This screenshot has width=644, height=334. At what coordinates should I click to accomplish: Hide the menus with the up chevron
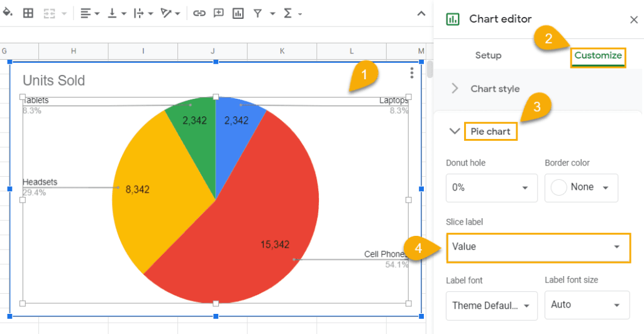421,14
